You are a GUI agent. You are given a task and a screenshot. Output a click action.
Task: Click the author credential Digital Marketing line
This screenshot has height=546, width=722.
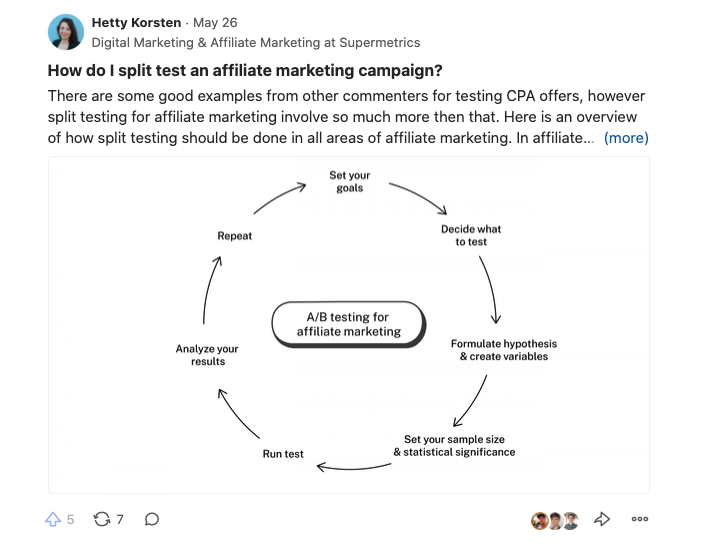(x=256, y=42)
